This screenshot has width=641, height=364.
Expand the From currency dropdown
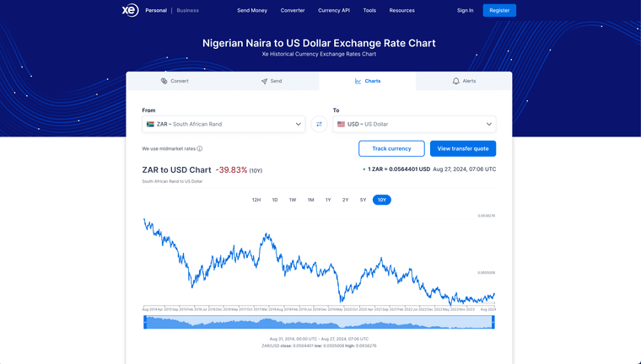[x=299, y=124]
